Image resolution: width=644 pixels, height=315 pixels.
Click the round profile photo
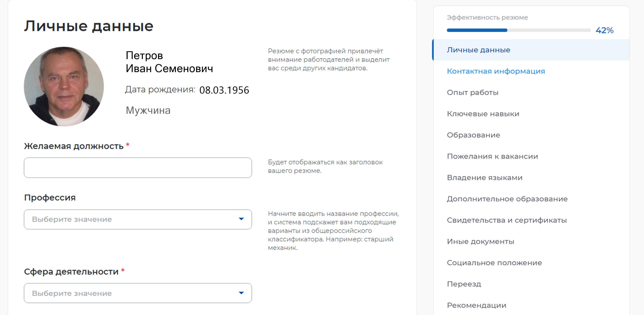tap(64, 86)
